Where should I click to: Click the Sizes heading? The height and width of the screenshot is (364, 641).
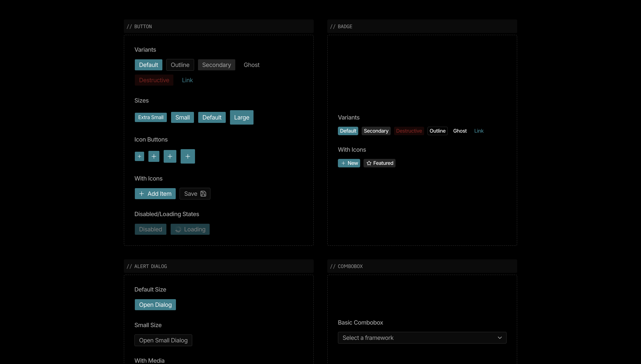[142, 100]
